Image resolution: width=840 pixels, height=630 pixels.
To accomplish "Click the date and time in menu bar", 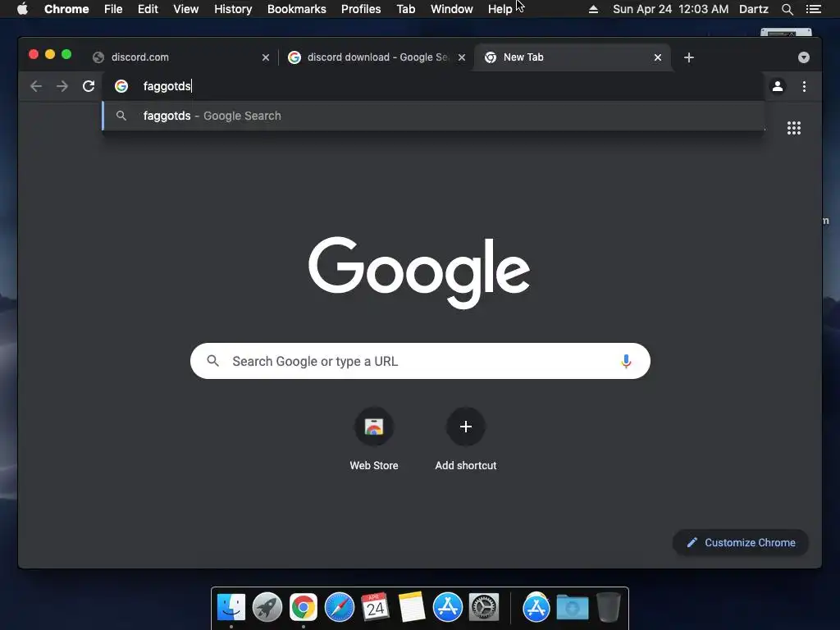I will tap(670, 9).
